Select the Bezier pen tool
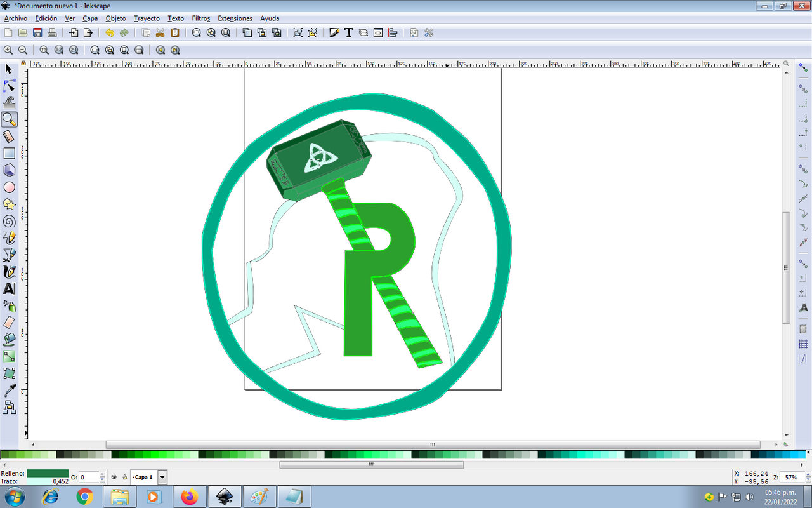The width and height of the screenshot is (812, 508). (x=9, y=255)
